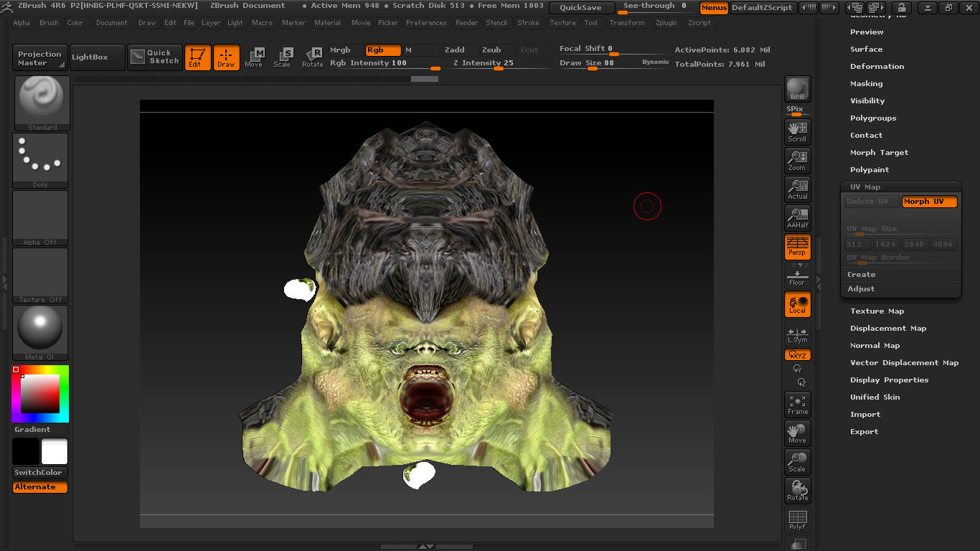Open the Zplugin menu
The width and height of the screenshot is (980, 551).
(666, 23)
